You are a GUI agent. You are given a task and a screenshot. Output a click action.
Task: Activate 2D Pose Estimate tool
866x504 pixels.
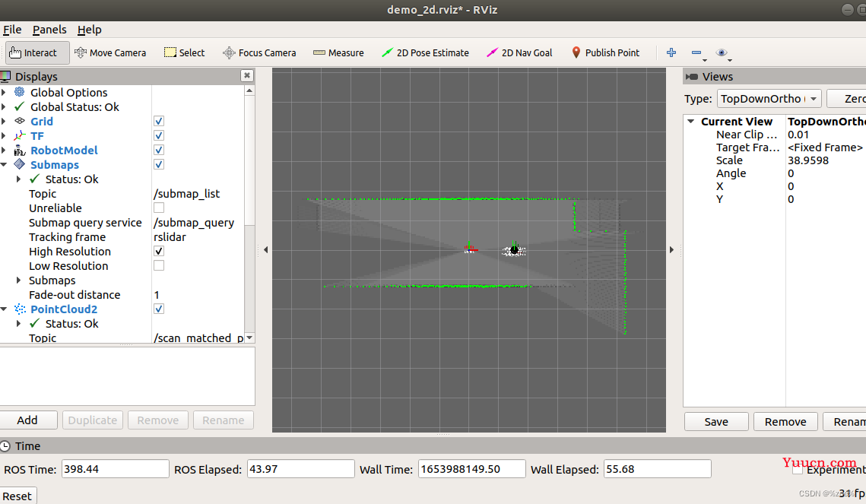coord(425,52)
